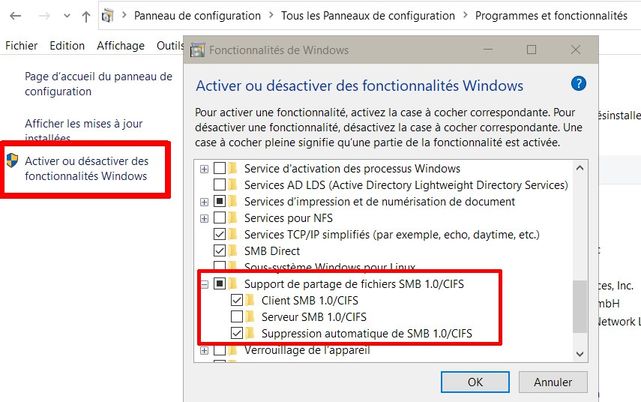The height and width of the screenshot is (402, 641).
Task: Toggle the SMB Direct checkbox
Action: [x=220, y=251]
